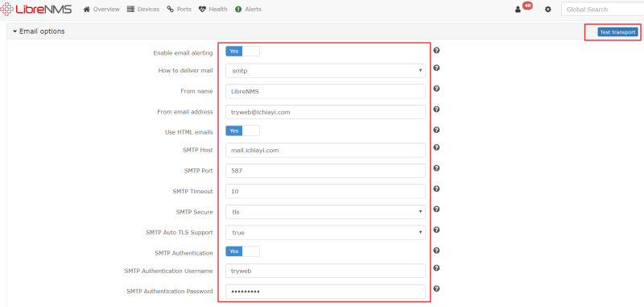This screenshot has width=644, height=307.
Task: Click the SMTP Port field
Action: click(325, 171)
